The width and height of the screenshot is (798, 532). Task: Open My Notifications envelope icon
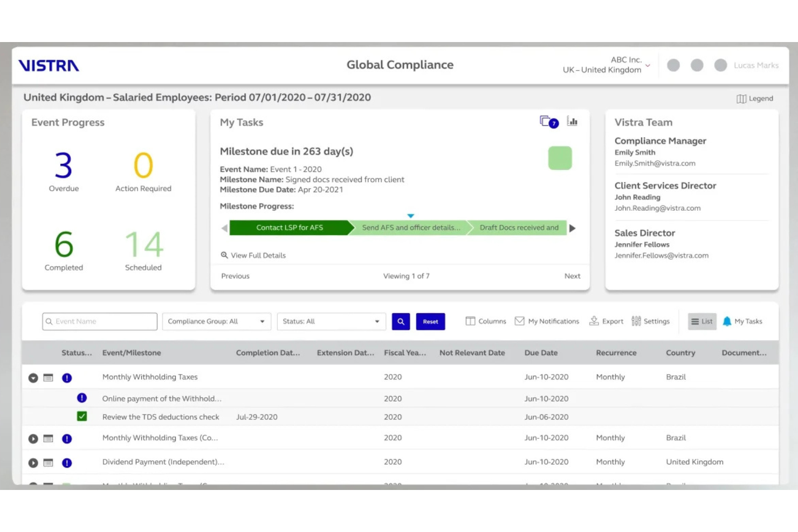click(x=520, y=321)
